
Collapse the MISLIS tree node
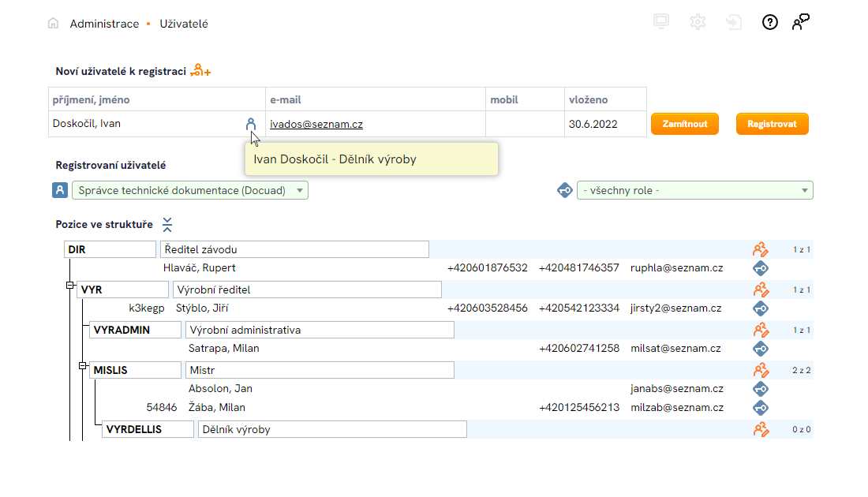click(x=83, y=365)
